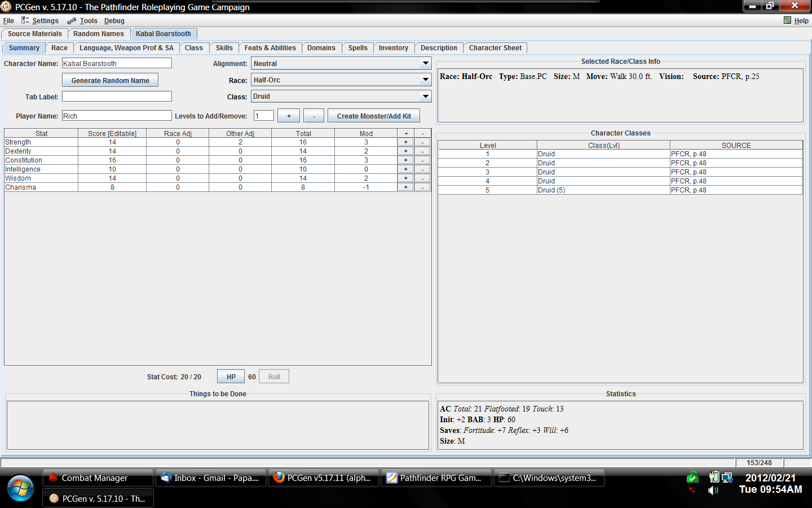Click the HP button
Viewport: 812px width, 508px height.
[x=231, y=377]
